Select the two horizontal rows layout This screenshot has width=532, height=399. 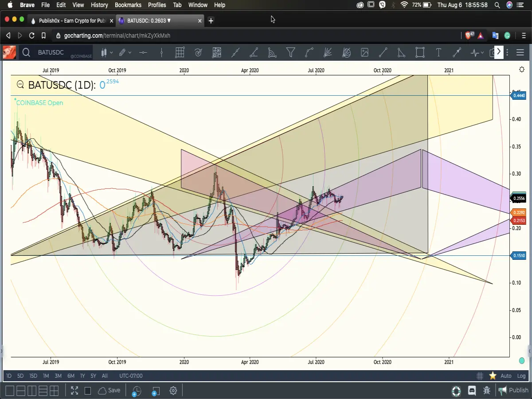pyautogui.click(x=20, y=391)
